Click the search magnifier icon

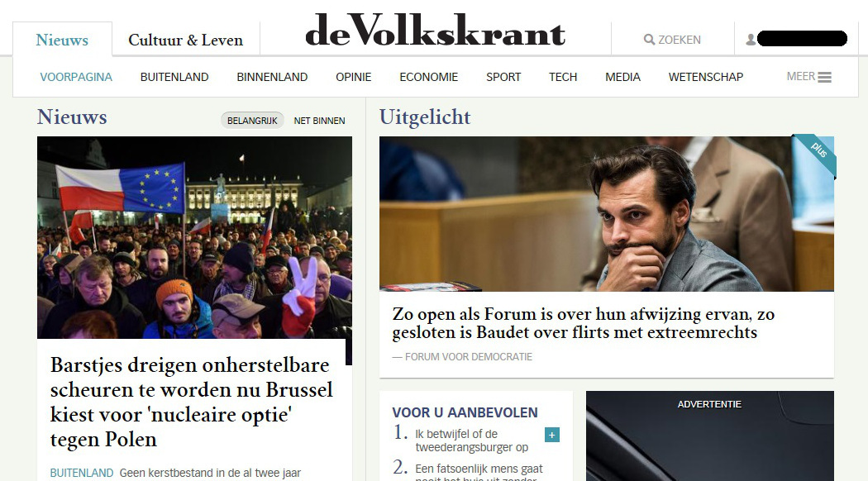click(x=649, y=40)
